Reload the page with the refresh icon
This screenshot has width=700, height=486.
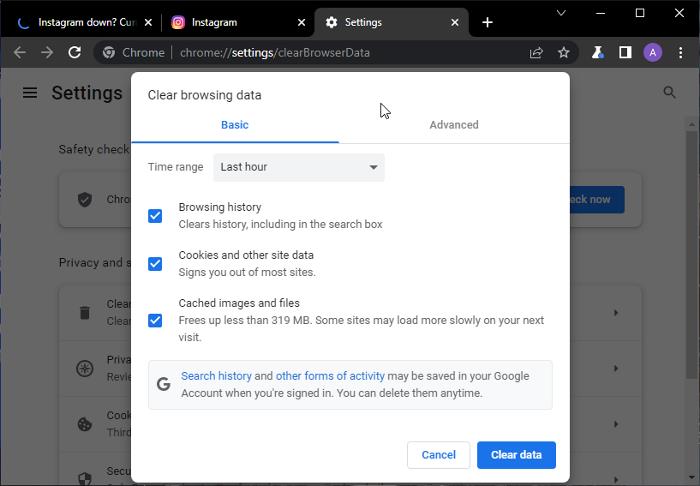point(74,52)
